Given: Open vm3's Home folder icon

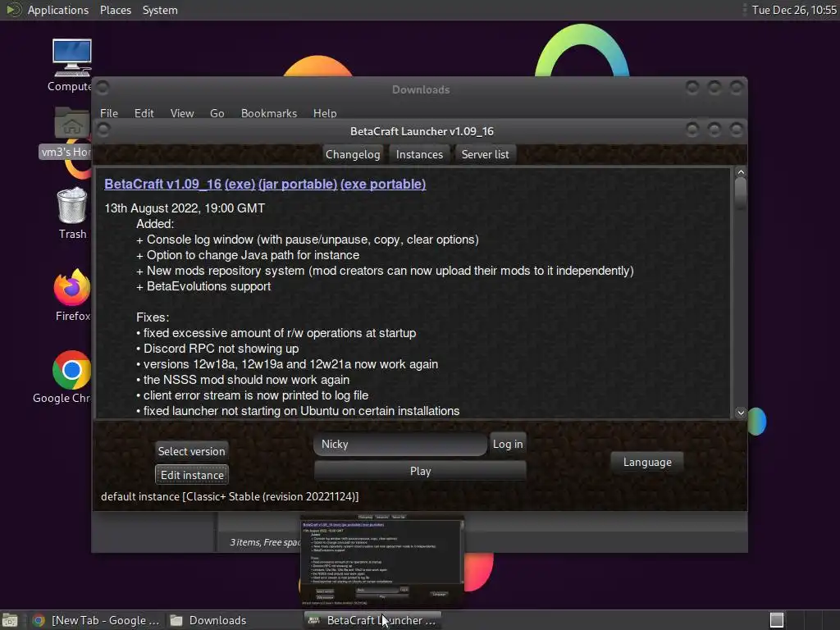Looking at the screenshot, I should click(72, 124).
